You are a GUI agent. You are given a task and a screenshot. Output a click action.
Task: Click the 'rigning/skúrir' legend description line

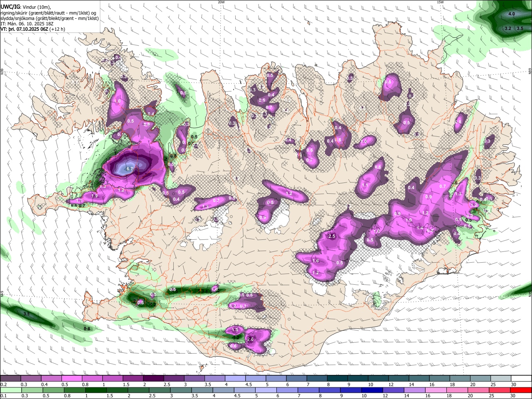click(49, 13)
